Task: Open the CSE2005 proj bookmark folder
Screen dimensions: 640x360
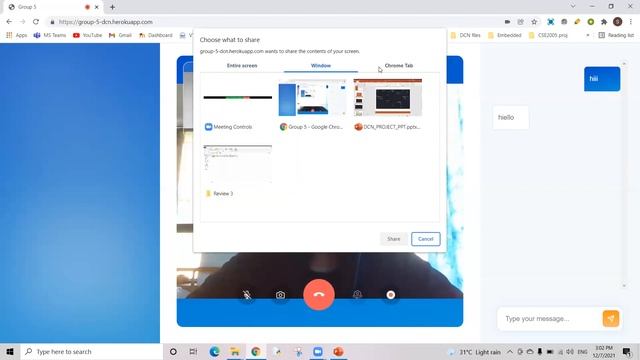Action: tap(548, 36)
